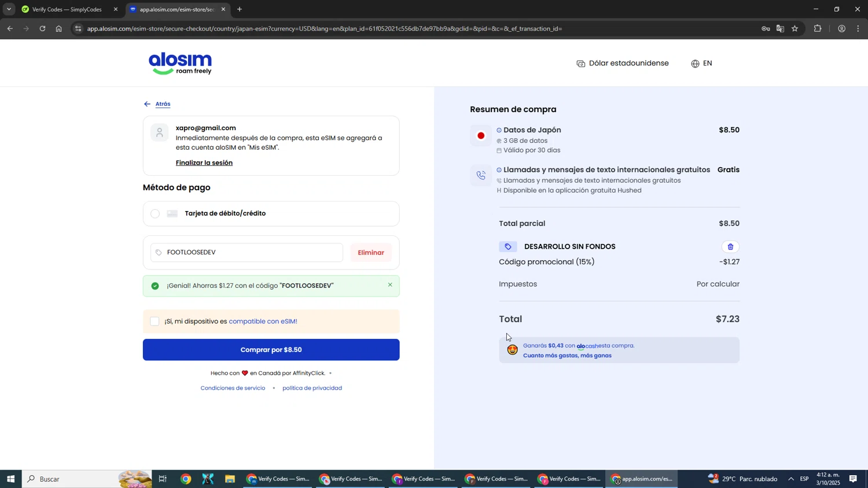
Task: Click the phone calls icon
Action: tap(481, 176)
